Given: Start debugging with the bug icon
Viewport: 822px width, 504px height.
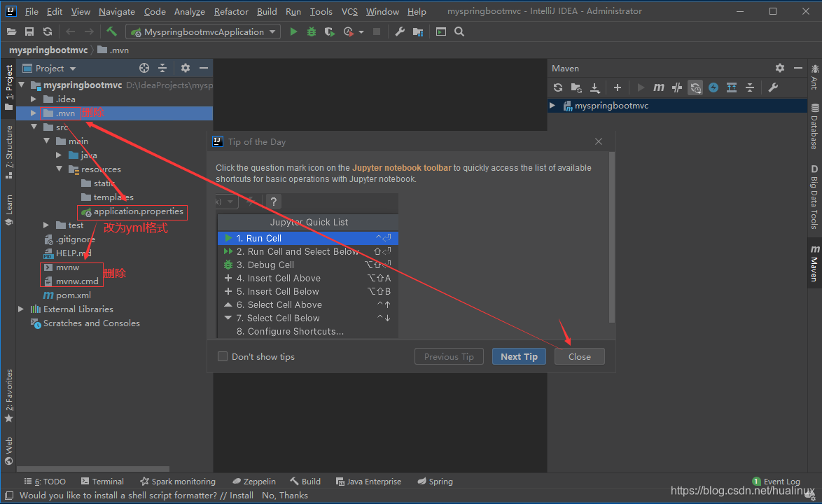Looking at the screenshot, I should [312, 32].
